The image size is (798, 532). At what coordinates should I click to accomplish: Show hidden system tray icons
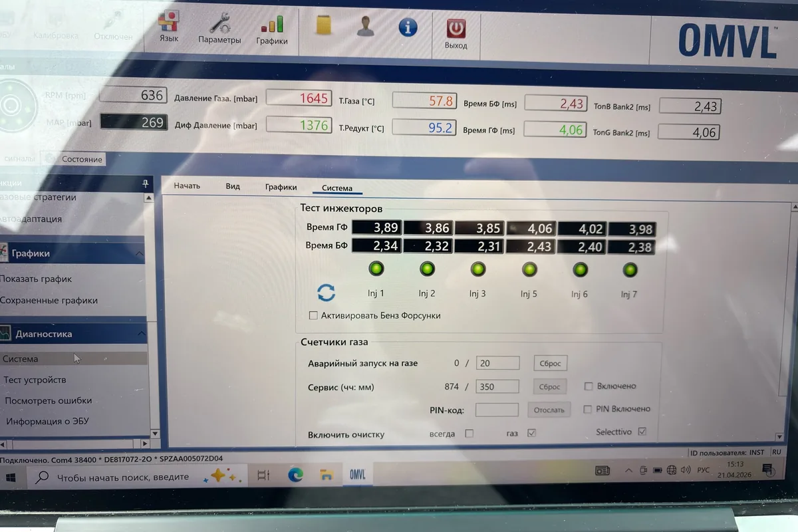(x=628, y=470)
